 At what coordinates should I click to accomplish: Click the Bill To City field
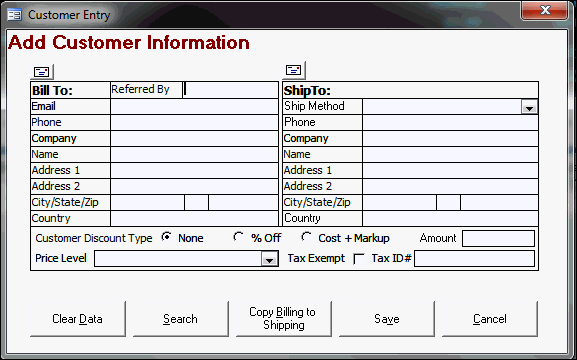pyautogui.click(x=147, y=203)
